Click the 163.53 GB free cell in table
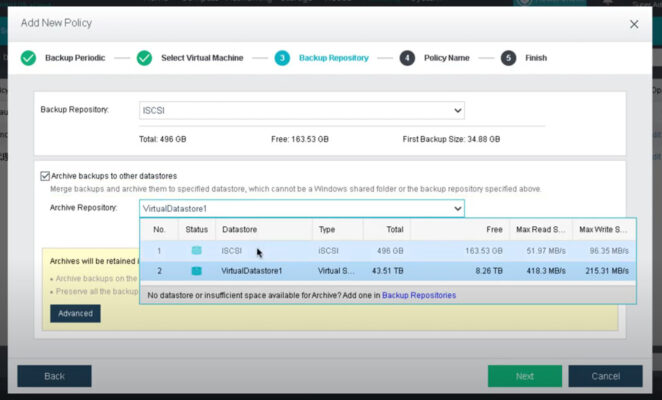Image resolution: width=662 pixels, height=400 pixels. click(484, 251)
